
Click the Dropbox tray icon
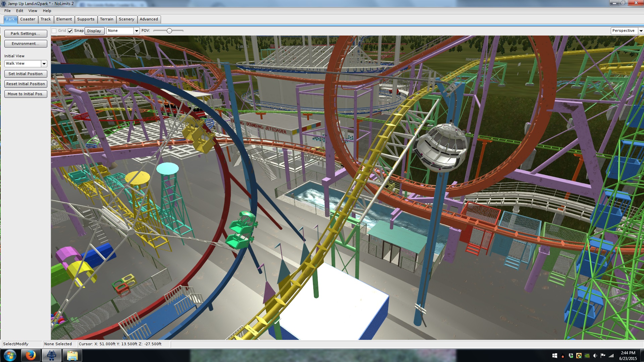point(571,356)
